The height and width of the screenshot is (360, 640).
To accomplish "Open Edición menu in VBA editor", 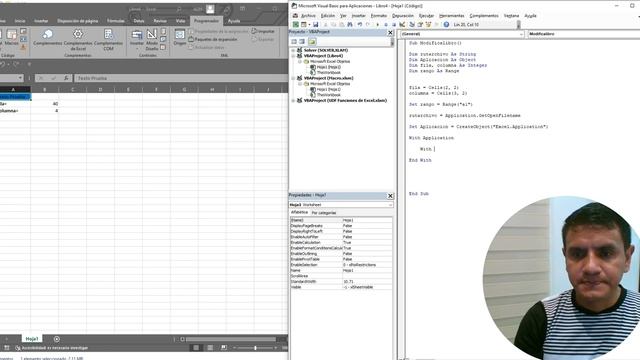I will (x=327, y=16).
